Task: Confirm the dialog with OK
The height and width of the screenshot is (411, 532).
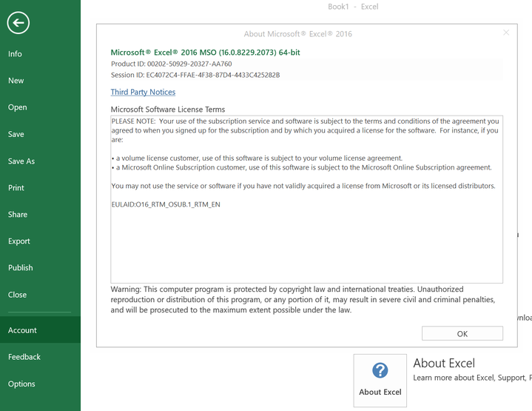Action: [462, 333]
